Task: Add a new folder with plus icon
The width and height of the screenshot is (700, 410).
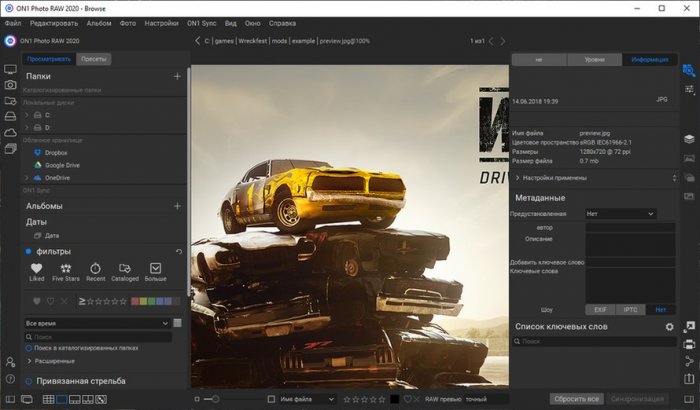Action: tap(177, 76)
